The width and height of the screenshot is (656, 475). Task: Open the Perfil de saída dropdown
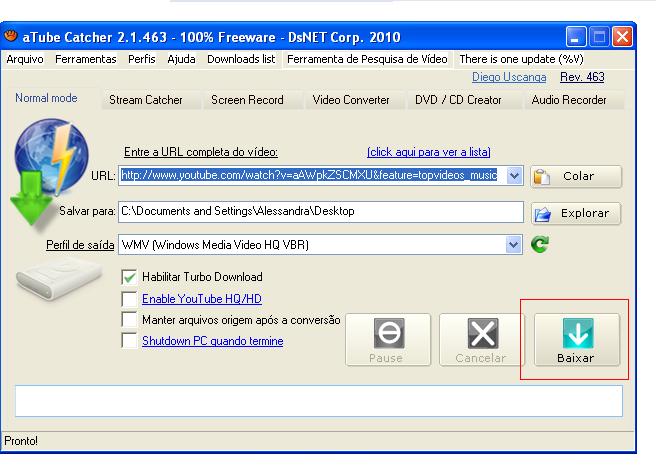[515, 244]
